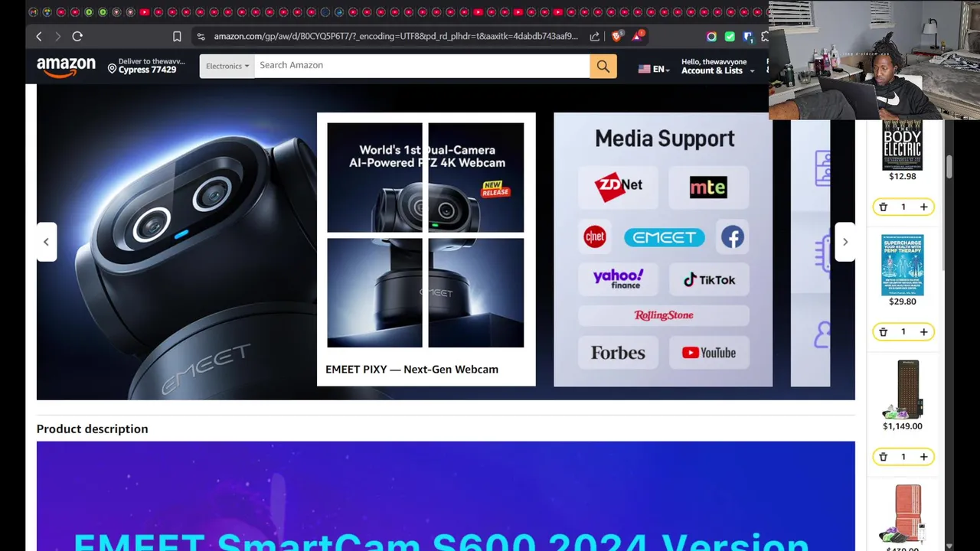The width and height of the screenshot is (980, 551).
Task: Click the Forbes logo in Media Support
Action: (x=618, y=353)
